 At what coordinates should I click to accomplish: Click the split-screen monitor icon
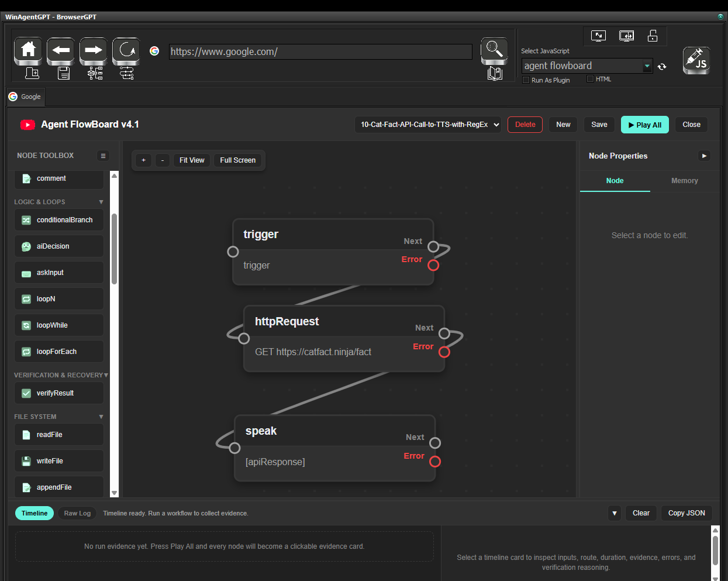(x=626, y=36)
